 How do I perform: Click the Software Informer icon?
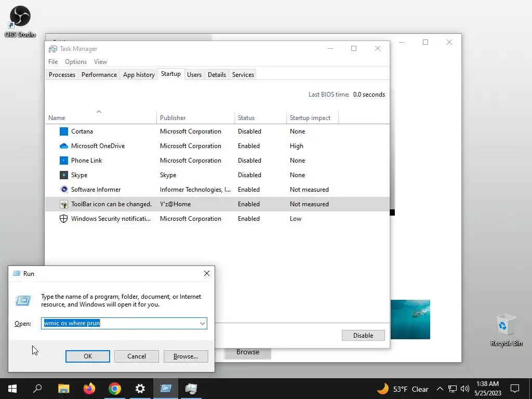pos(64,190)
